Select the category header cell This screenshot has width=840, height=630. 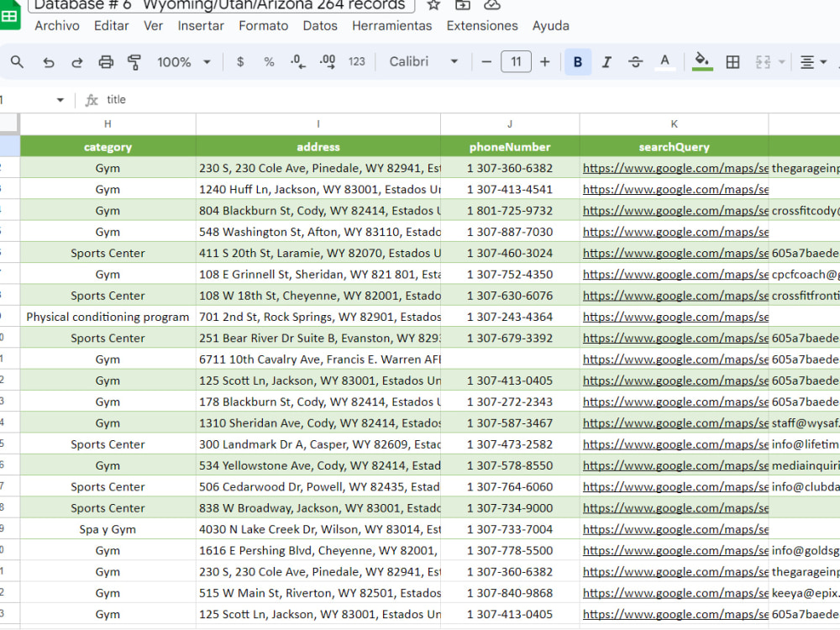108,147
